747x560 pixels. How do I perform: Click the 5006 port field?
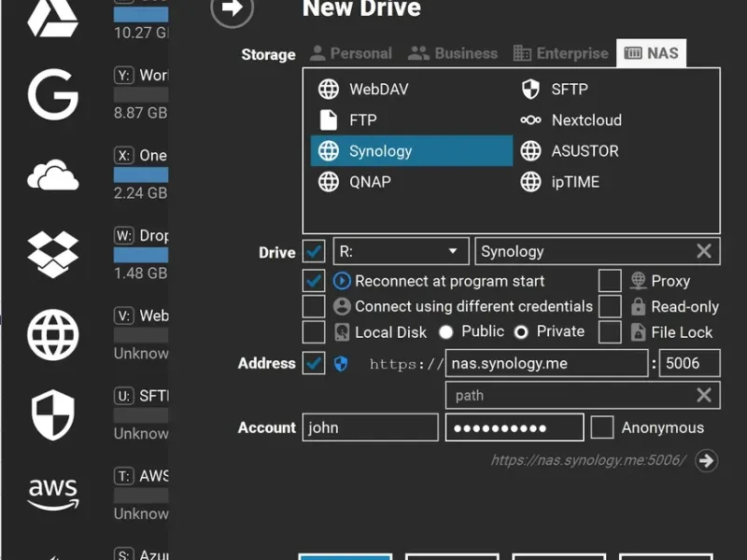(689, 363)
